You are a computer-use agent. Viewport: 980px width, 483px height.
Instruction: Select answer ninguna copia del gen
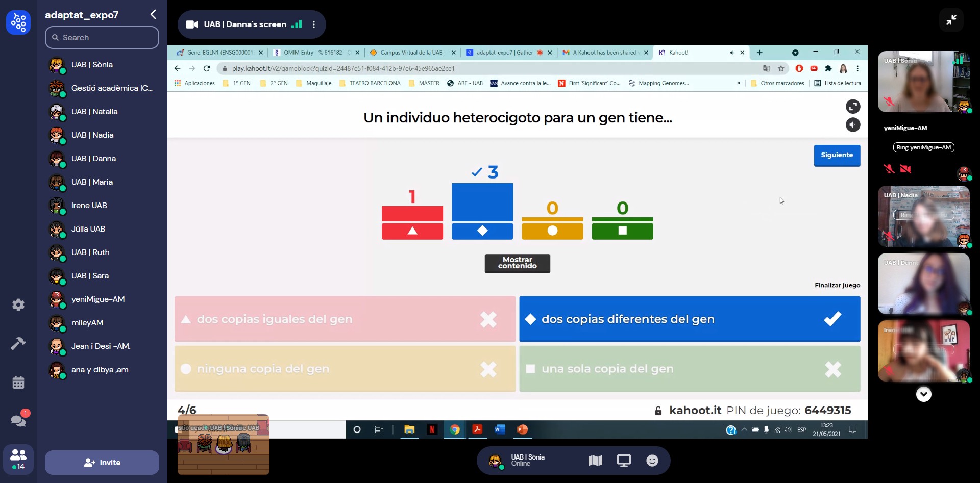coord(345,369)
